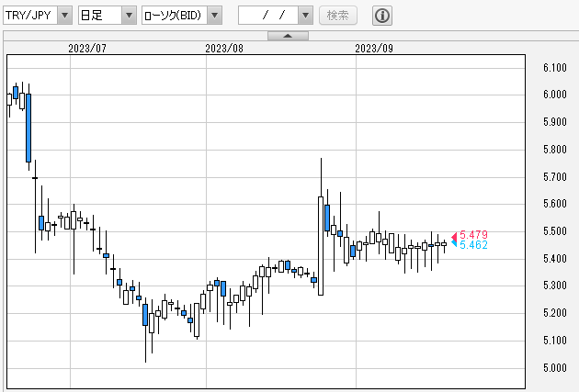Click the 5.000 price axis label
The height and width of the screenshot is (392, 579).
point(555,367)
